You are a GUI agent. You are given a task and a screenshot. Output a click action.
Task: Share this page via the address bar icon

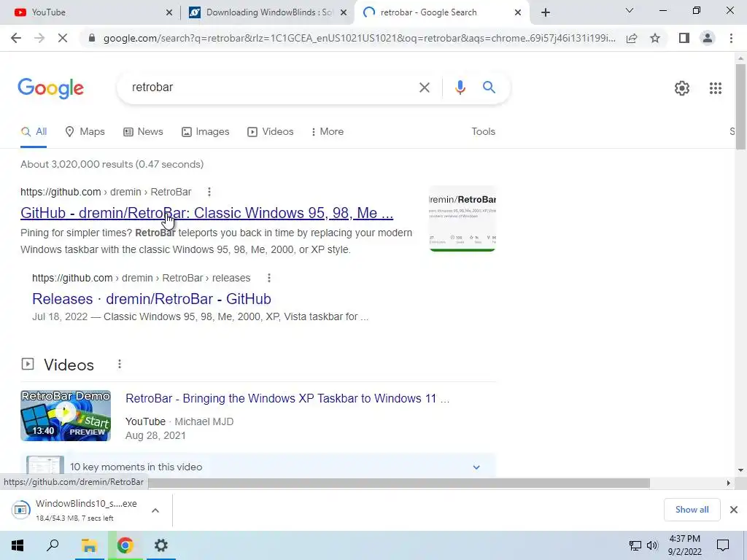pyautogui.click(x=632, y=38)
